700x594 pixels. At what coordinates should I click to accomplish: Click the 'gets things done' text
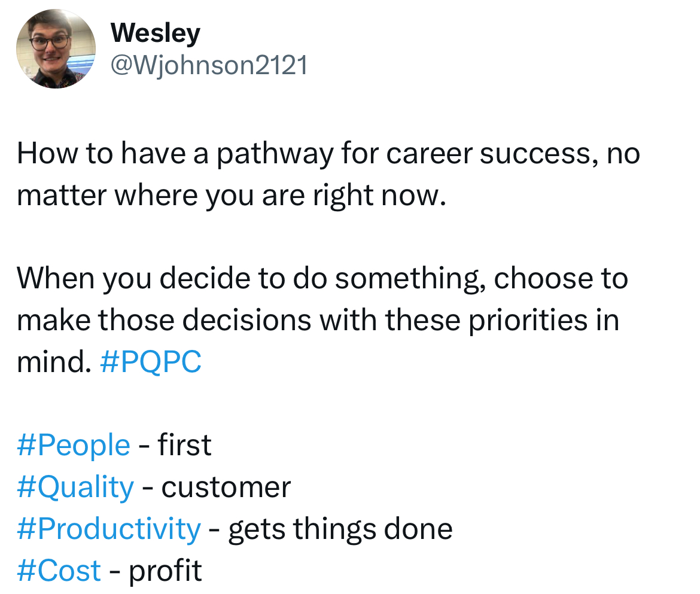pyautogui.click(x=340, y=529)
